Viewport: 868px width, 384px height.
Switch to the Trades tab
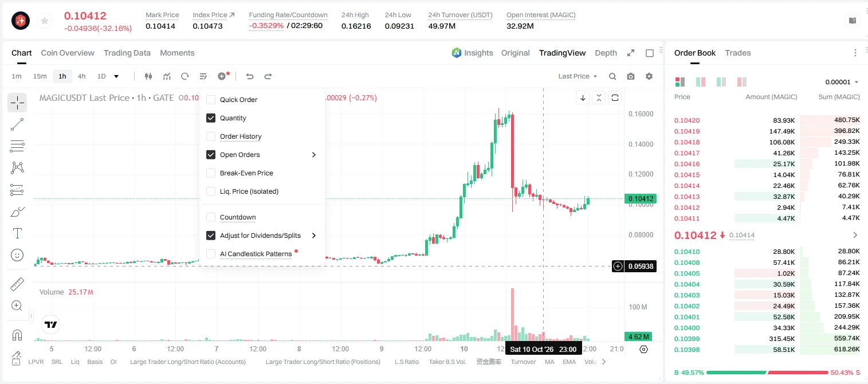pyautogui.click(x=738, y=53)
